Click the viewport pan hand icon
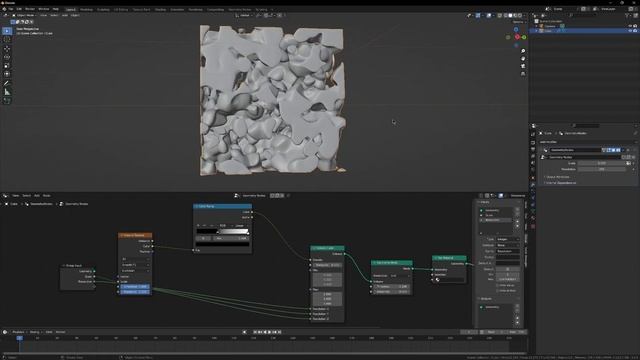Viewport: 640px width, 360px height. pyautogui.click(x=523, y=58)
